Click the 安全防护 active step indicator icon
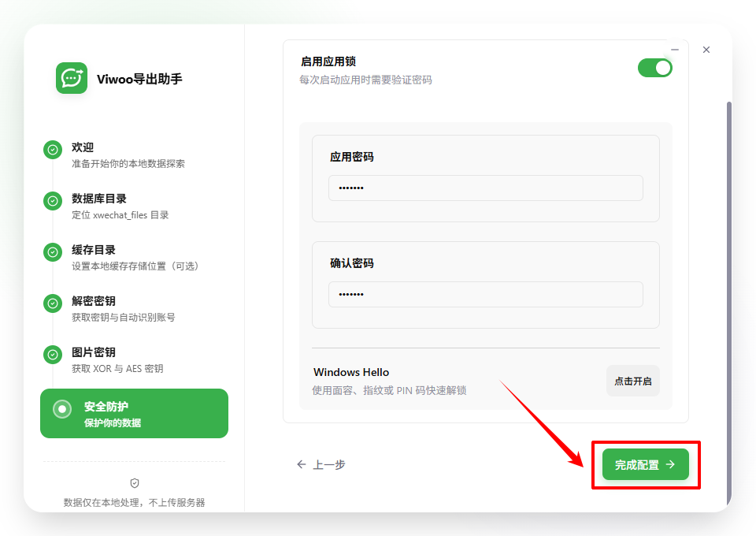The width and height of the screenshot is (756, 536). pyautogui.click(x=62, y=409)
